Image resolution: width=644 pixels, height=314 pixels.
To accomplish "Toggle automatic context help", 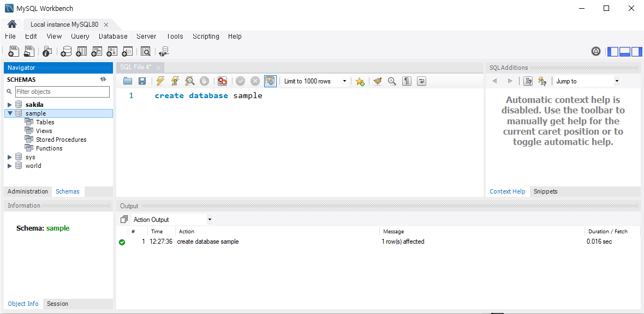I will pyautogui.click(x=542, y=81).
